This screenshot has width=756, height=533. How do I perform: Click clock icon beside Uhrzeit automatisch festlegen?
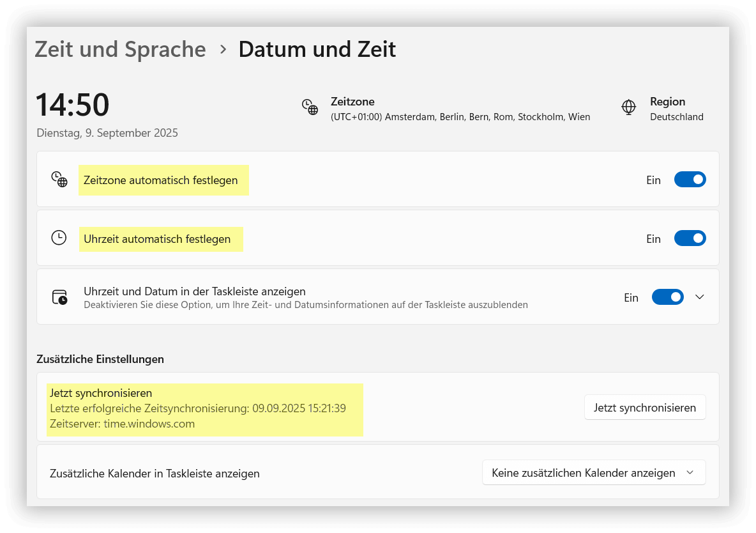[59, 238]
